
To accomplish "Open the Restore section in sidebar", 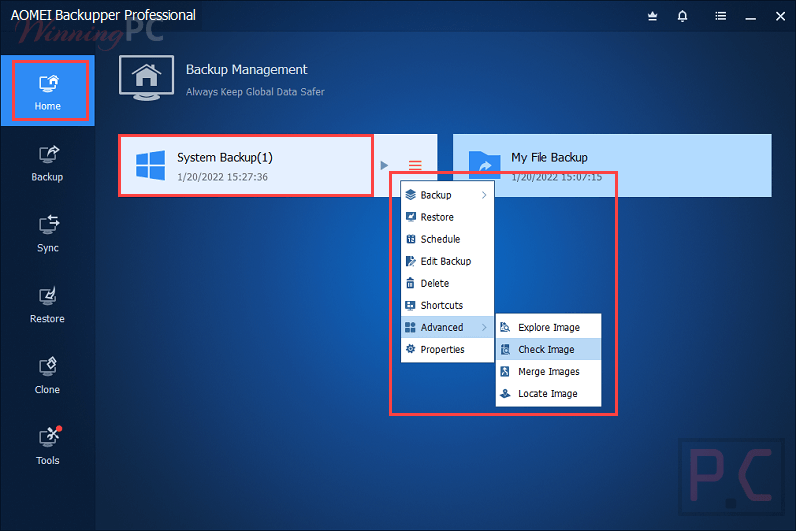I will coord(47,305).
